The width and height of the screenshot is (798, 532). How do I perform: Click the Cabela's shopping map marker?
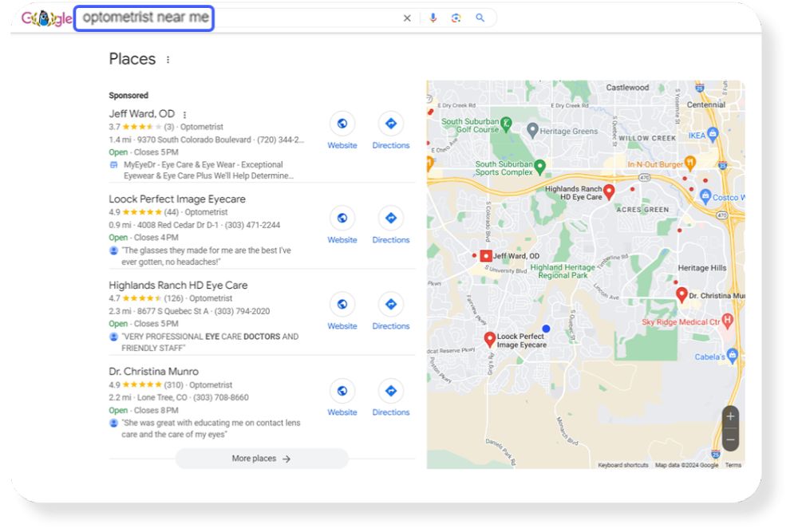tap(732, 356)
